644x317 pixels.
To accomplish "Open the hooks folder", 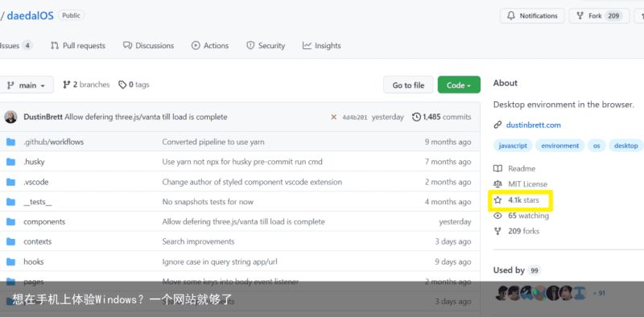I will pos(34,261).
